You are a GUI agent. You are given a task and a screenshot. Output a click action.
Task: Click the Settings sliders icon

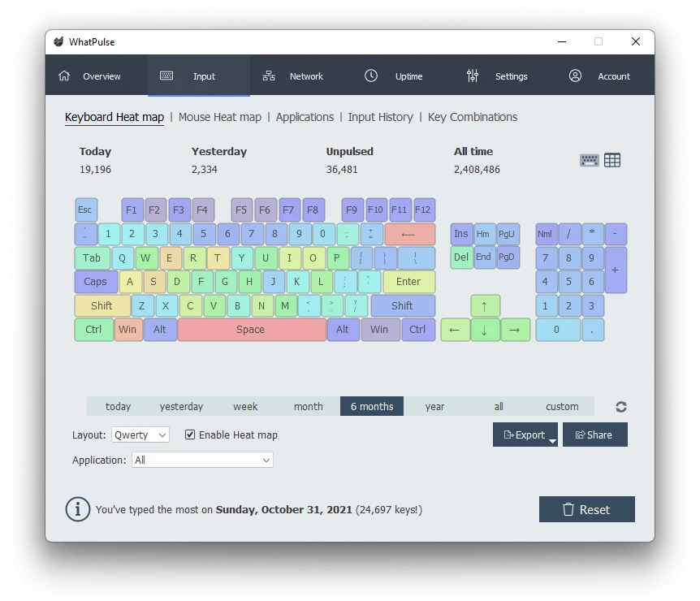pyautogui.click(x=473, y=76)
